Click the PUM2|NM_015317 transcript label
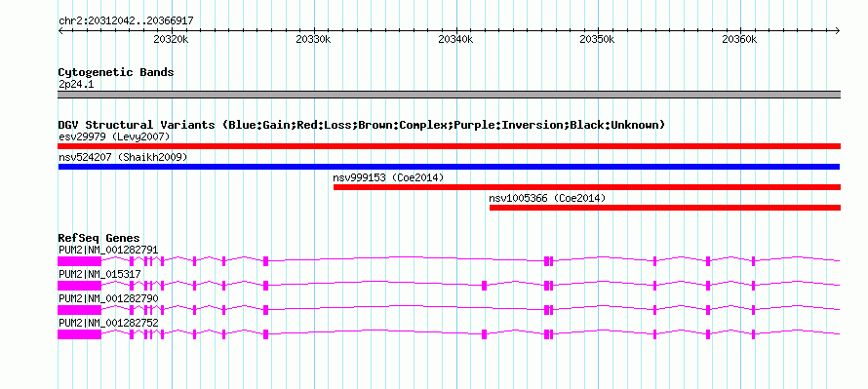 [99, 275]
